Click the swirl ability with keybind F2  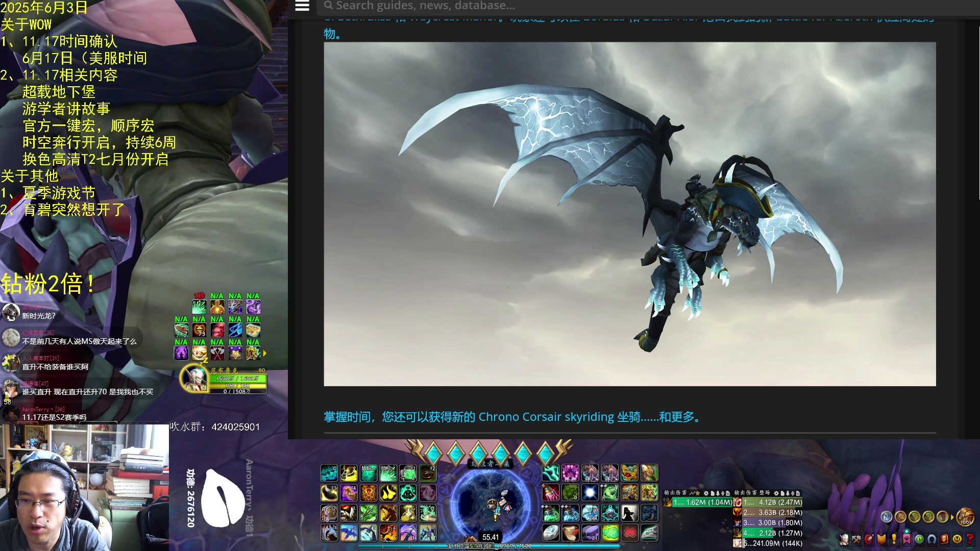click(x=428, y=473)
